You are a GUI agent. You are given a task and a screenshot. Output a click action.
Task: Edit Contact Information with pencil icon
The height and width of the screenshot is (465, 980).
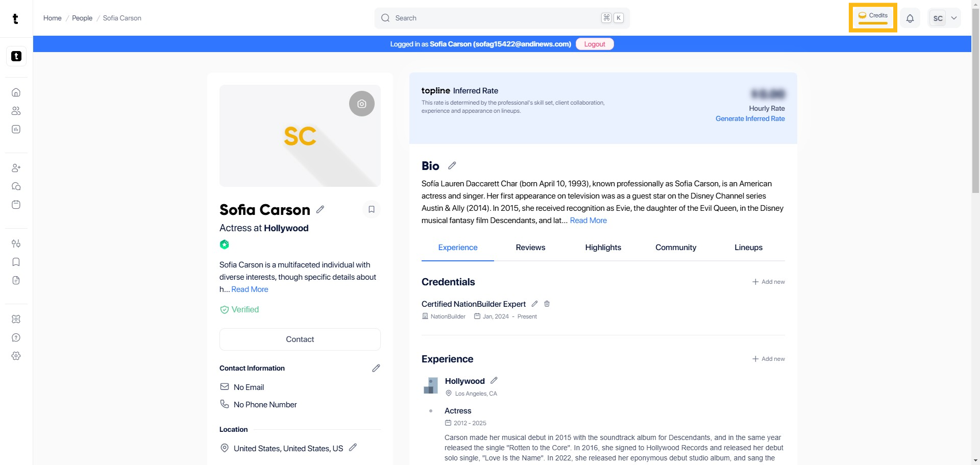pos(376,368)
